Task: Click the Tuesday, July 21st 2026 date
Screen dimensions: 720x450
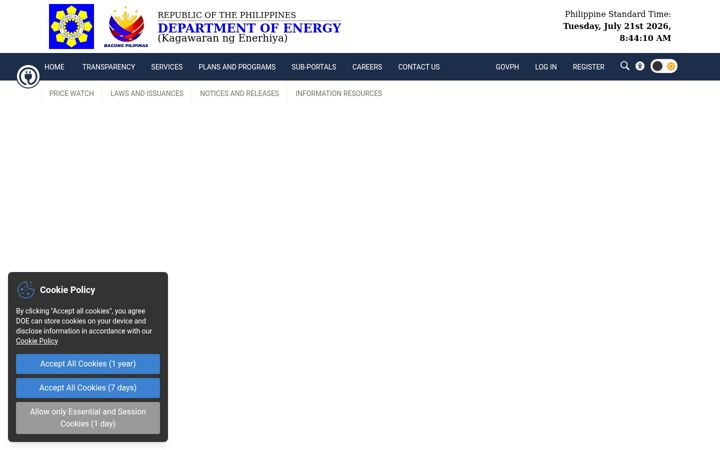Action: point(617,26)
